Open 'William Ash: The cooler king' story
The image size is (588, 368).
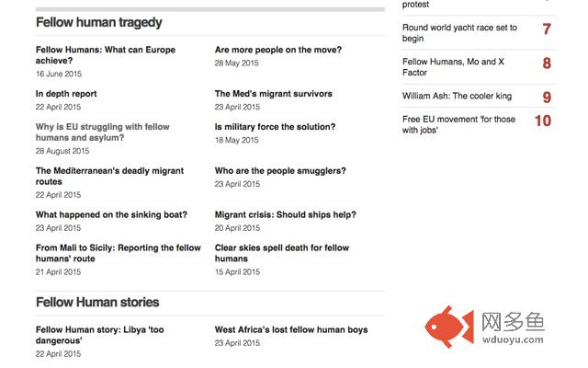pyautogui.click(x=457, y=96)
